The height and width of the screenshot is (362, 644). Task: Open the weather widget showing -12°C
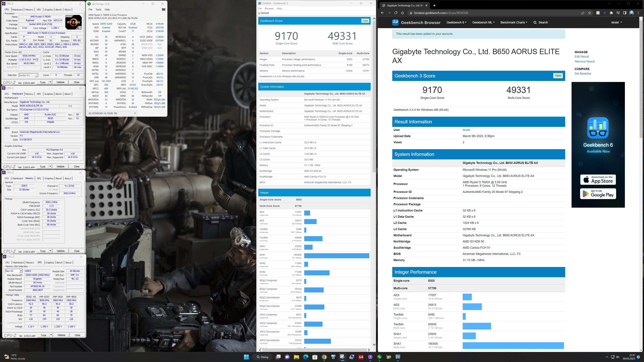click(x=14, y=357)
